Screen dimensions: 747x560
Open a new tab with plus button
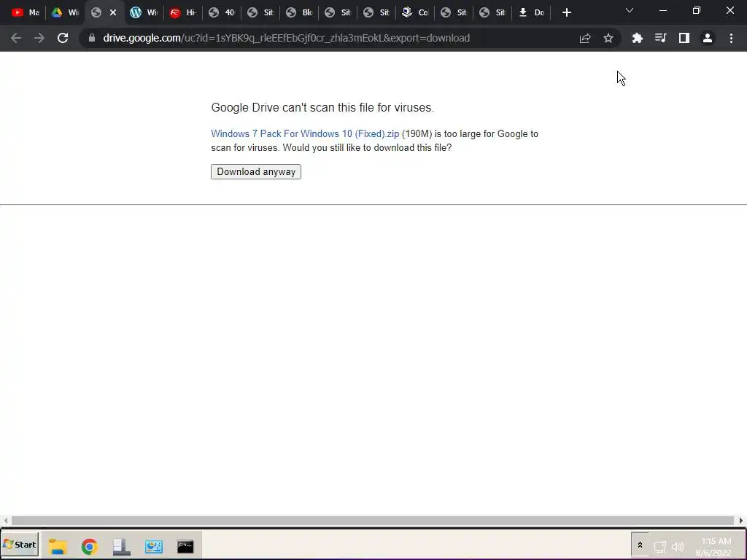[566, 13]
